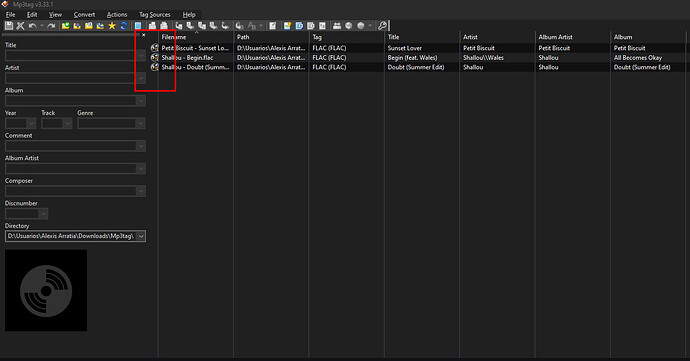Click the Aa quick actions icon
This screenshot has height=361, width=690.
pyautogui.click(x=252, y=26)
